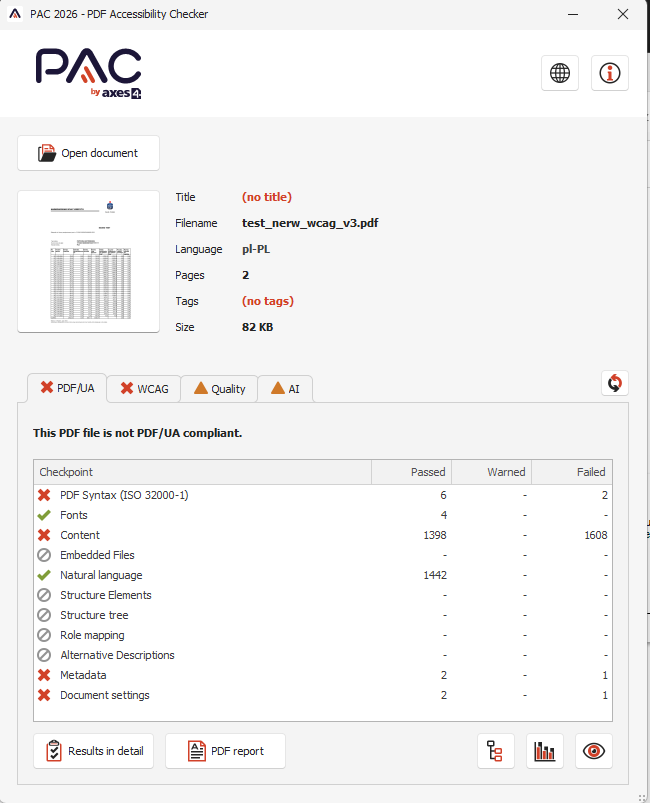The width and height of the screenshot is (650, 803).
Task: Open the logical structure tree view icon
Action: [x=495, y=751]
